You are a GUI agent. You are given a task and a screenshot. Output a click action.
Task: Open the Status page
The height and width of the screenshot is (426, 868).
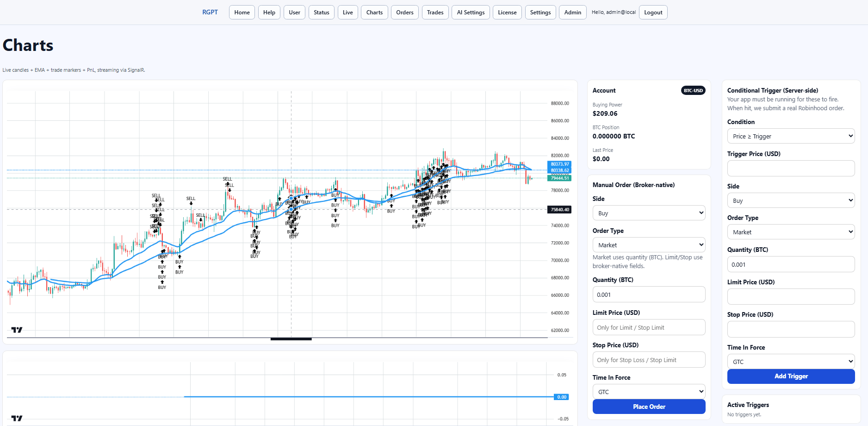[x=322, y=13]
